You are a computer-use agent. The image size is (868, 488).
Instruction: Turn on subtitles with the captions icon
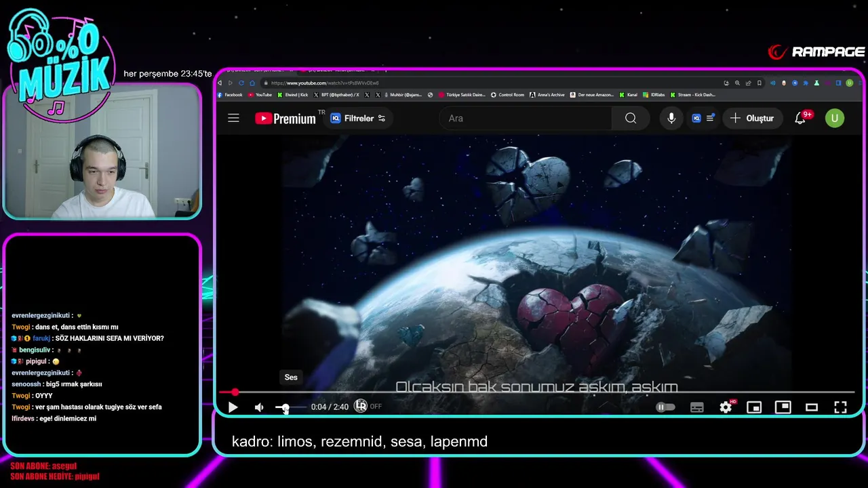click(696, 407)
